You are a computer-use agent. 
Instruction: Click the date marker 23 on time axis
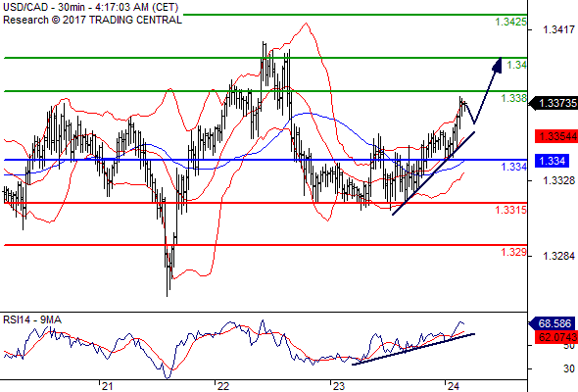click(338, 386)
